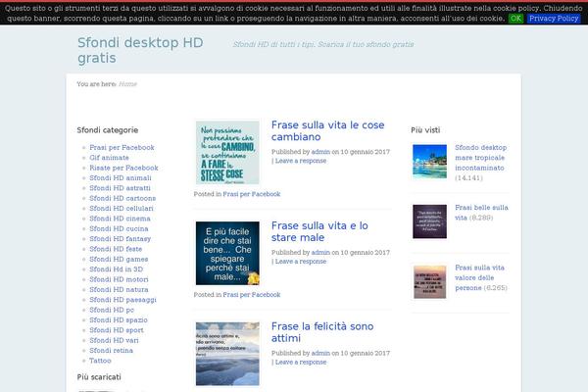Open the Tattoo category

click(101, 360)
